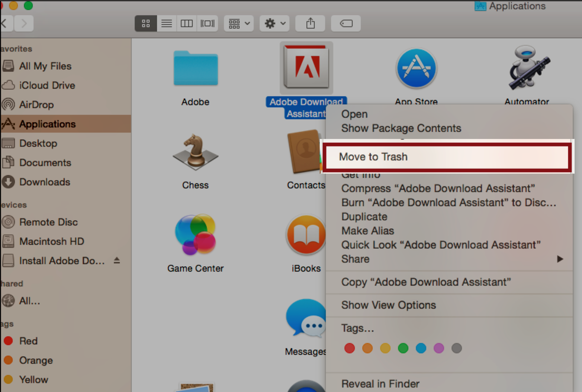Open Downloads in the sidebar

coord(45,182)
